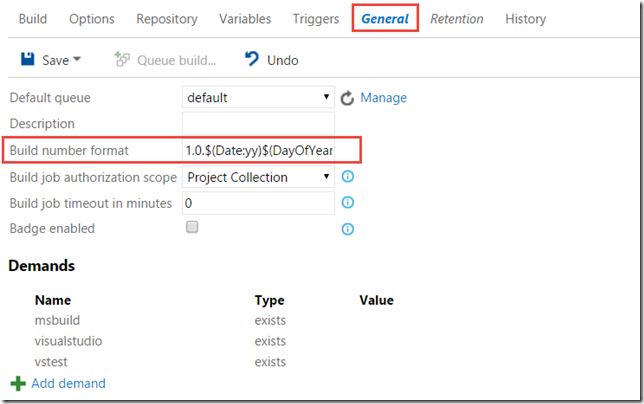Image resolution: width=644 pixels, height=404 pixels.
Task: Refresh queues with the circular arrow icon
Action: pos(347,98)
